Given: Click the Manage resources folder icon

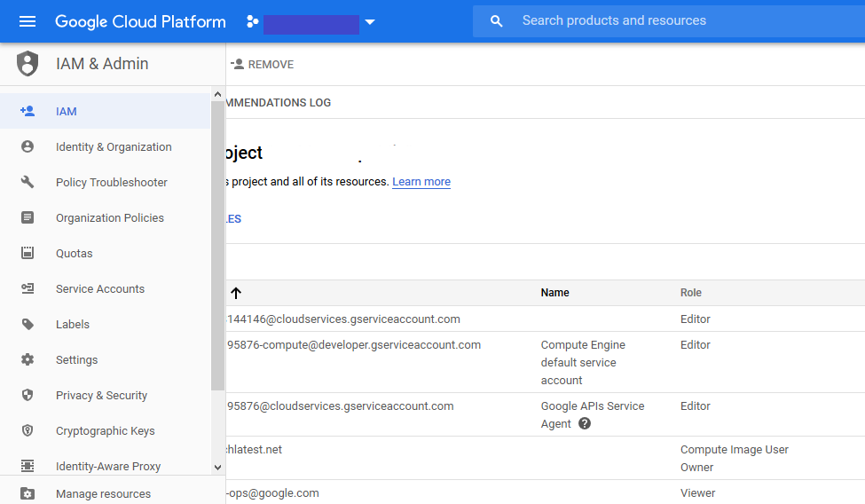Looking at the screenshot, I should 27,493.
